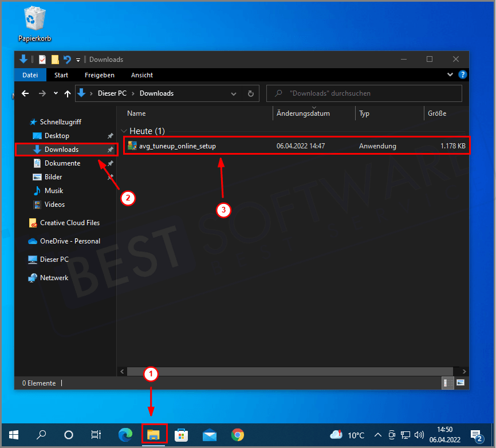Refresh the Downloads folder view

tap(251, 93)
